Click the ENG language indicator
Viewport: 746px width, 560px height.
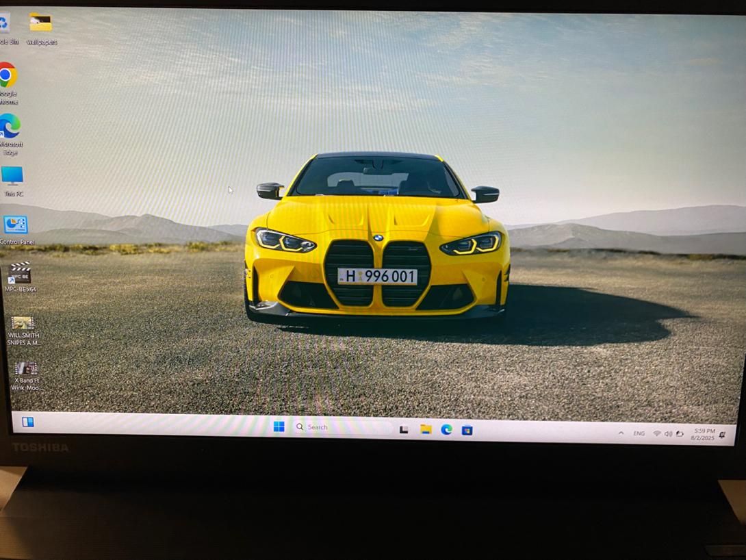click(x=639, y=433)
